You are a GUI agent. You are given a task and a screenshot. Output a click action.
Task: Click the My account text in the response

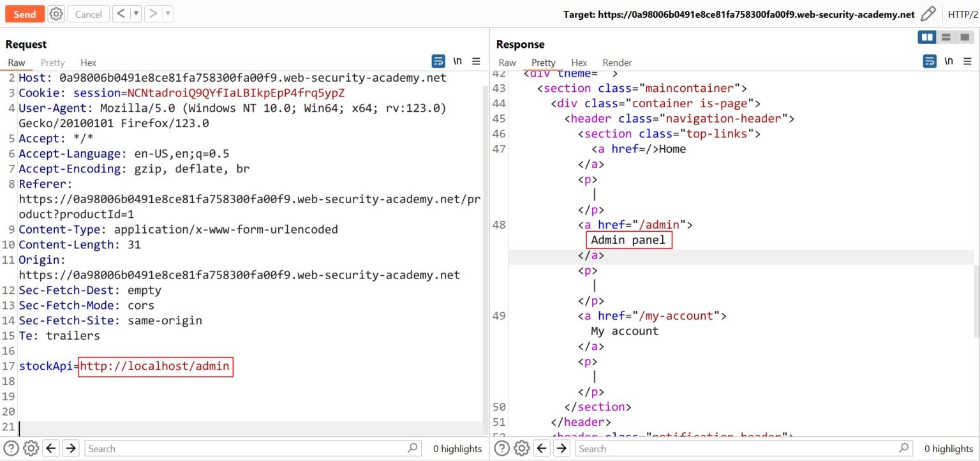pyautogui.click(x=625, y=331)
